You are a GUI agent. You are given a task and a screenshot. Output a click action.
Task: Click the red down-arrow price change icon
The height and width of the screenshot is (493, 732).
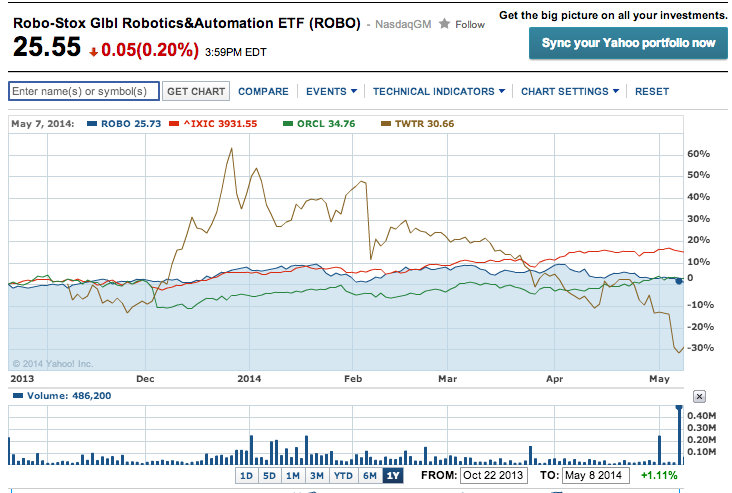click(x=94, y=52)
